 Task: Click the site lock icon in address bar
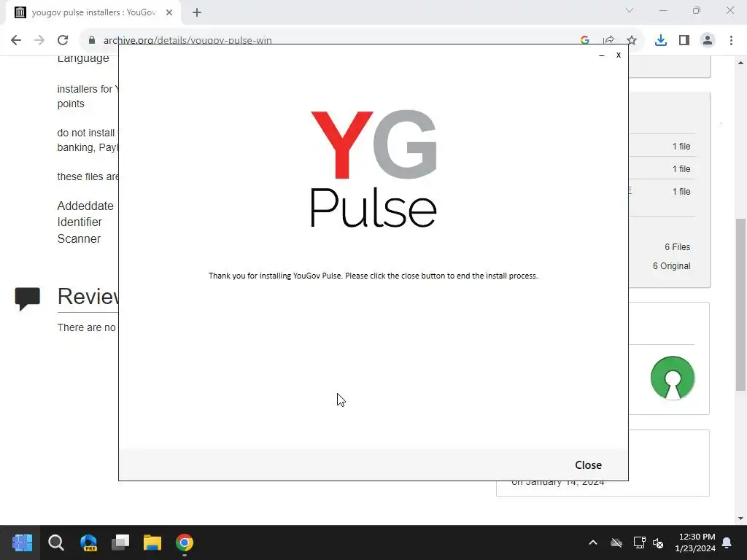92,40
